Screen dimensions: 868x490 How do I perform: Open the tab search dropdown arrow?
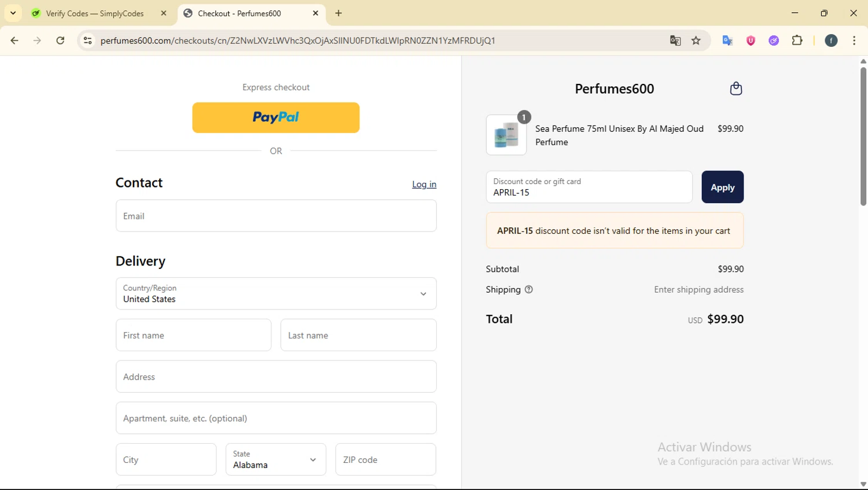[x=13, y=13]
